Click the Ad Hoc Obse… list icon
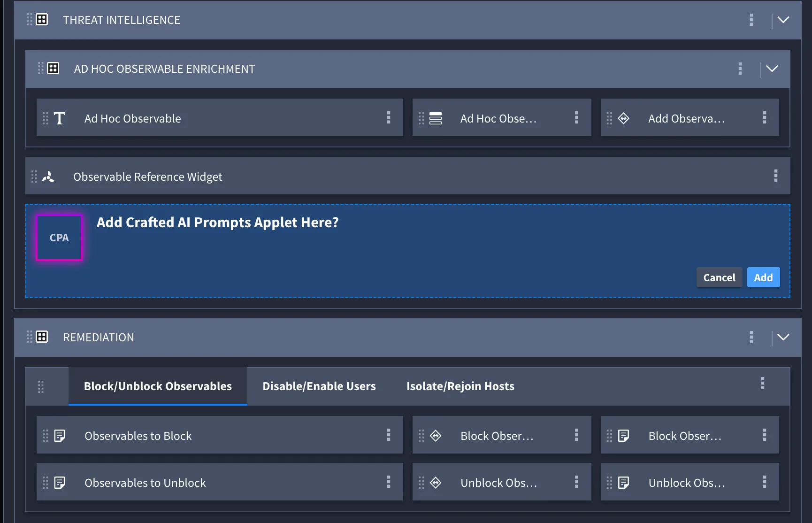The width and height of the screenshot is (812, 523). [436, 118]
